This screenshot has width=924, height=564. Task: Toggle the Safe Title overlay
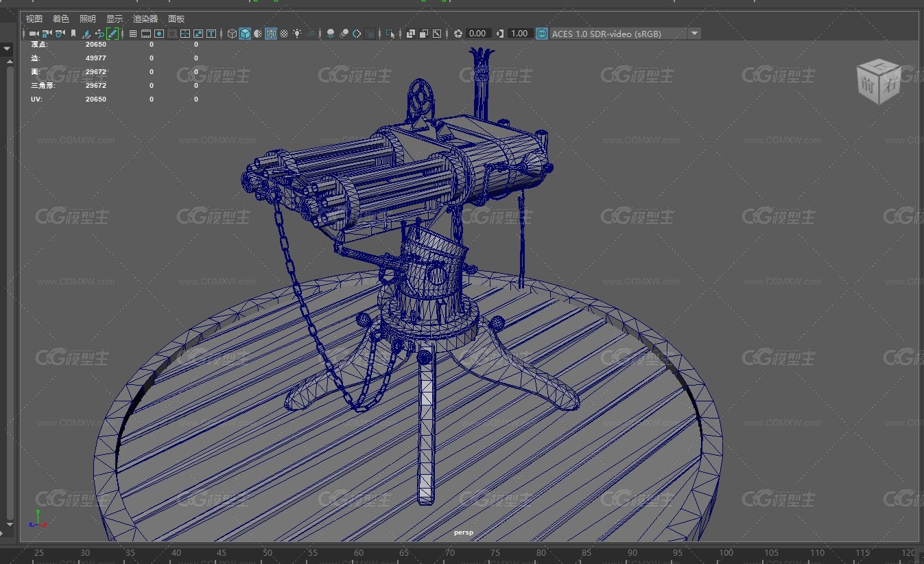(x=211, y=34)
